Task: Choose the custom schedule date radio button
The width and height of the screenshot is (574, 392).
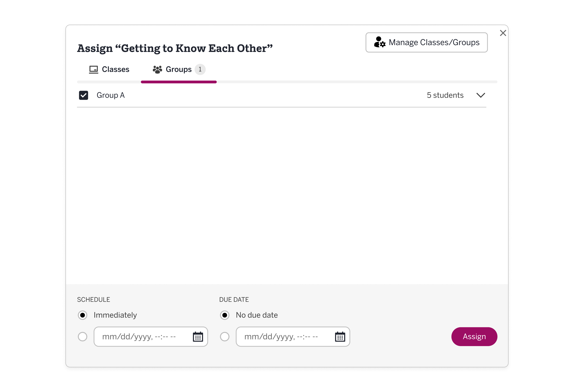Action: tap(83, 337)
